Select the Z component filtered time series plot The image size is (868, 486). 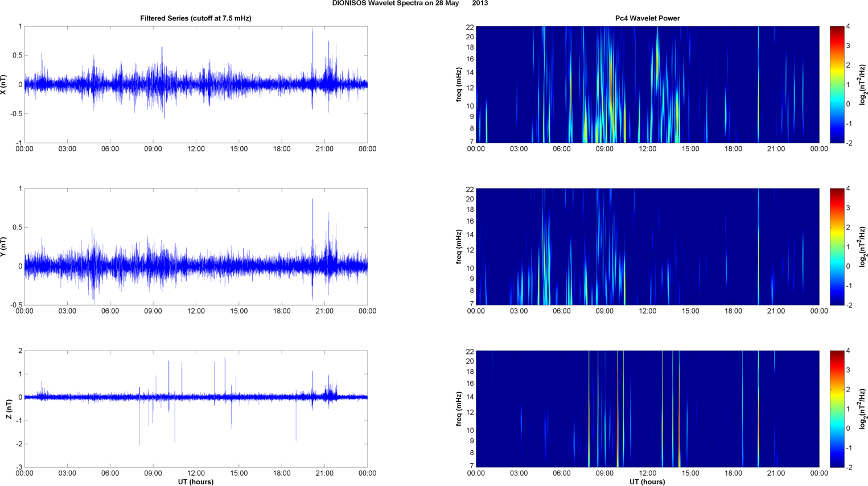[196, 409]
